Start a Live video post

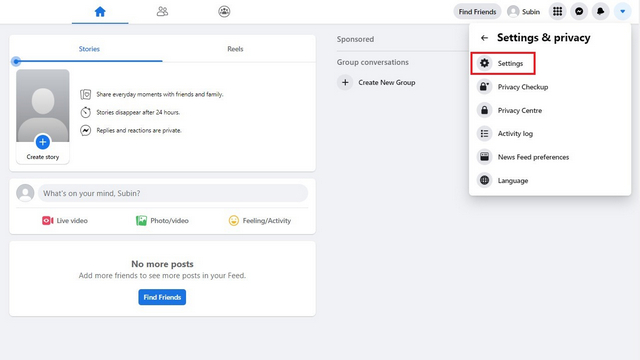click(x=64, y=221)
